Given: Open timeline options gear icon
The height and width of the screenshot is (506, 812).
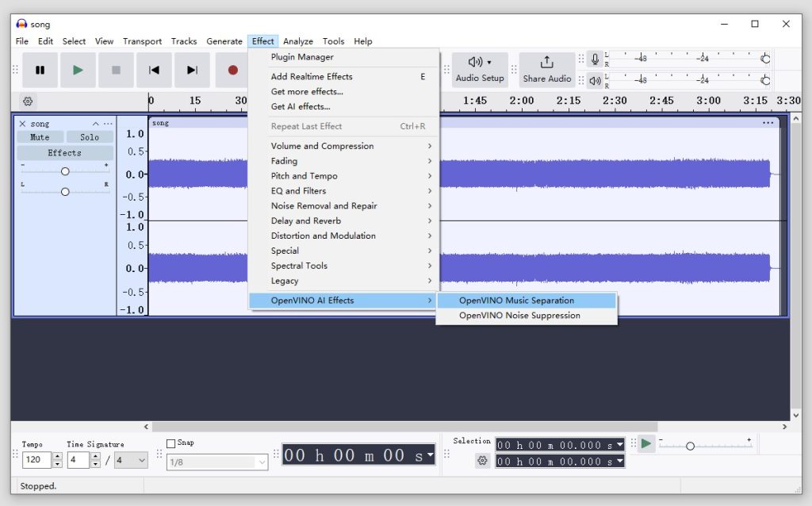Looking at the screenshot, I should tap(28, 101).
